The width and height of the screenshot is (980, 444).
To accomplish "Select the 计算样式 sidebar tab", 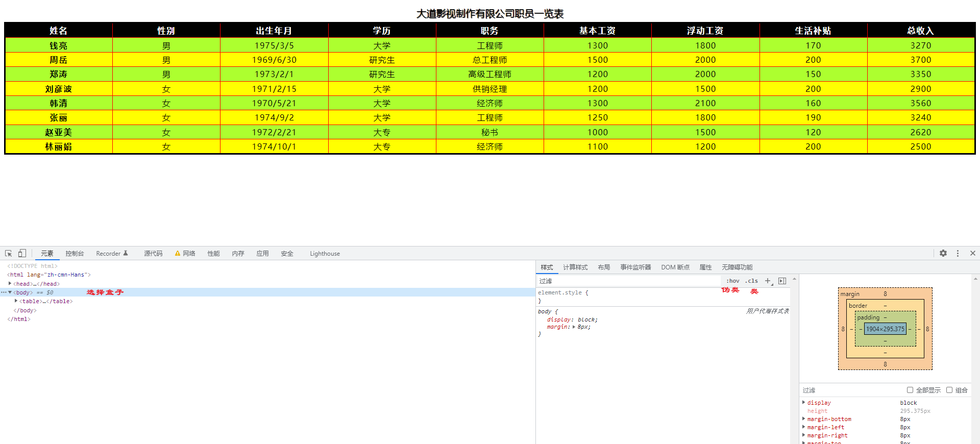I will 575,267.
